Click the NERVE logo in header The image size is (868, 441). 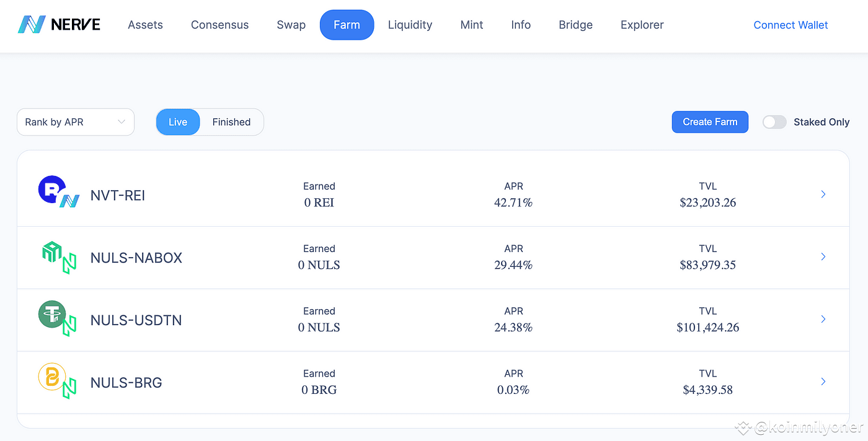[x=59, y=25]
